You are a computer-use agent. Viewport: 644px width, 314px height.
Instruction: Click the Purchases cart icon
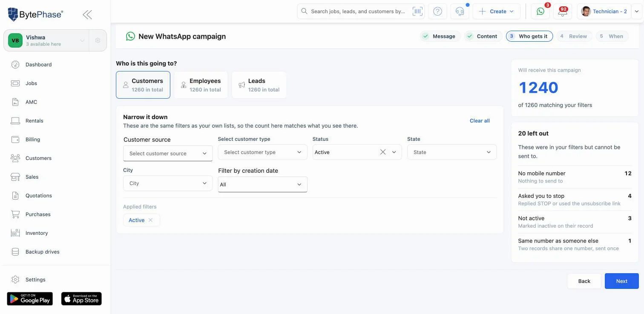click(15, 214)
